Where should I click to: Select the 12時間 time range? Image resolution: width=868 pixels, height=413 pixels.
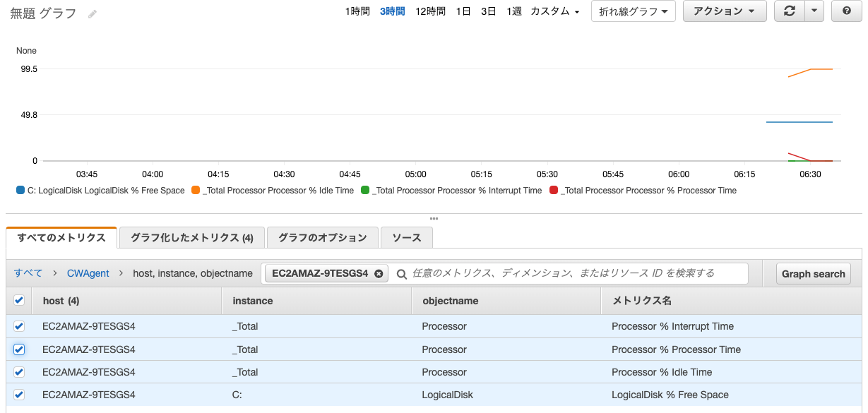430,11
